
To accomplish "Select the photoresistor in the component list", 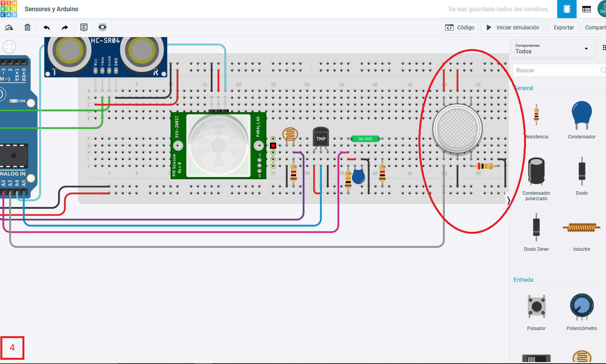I will (582, 357).
